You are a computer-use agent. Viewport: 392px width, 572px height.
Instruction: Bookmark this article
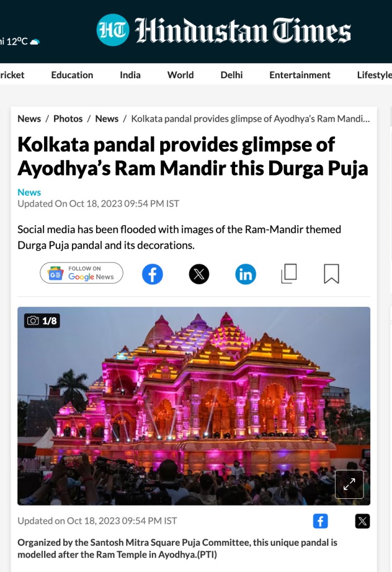pyautogui.click(x=332, y=274)
